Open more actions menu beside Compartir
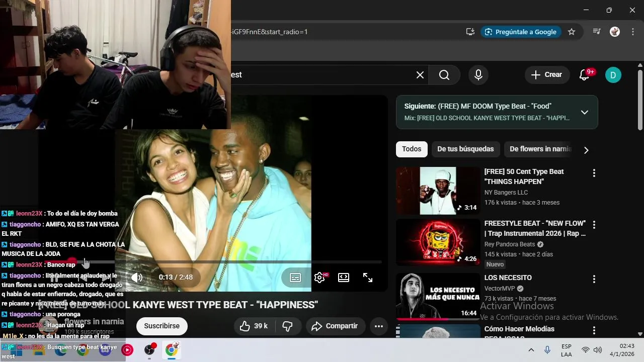The height and width of the screenshot is (362, 644). click(379, 326)
